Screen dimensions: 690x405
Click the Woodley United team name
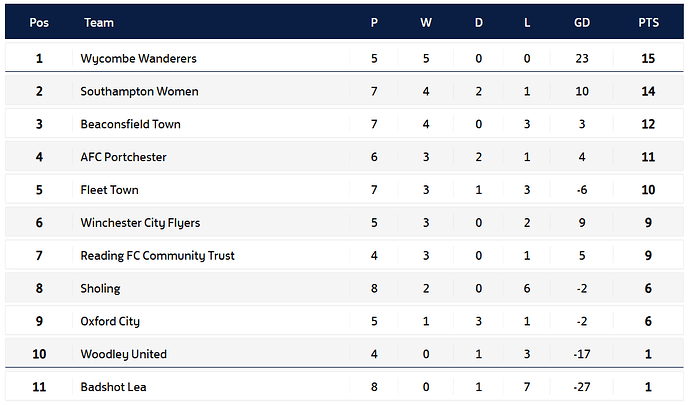coord(123,354)
